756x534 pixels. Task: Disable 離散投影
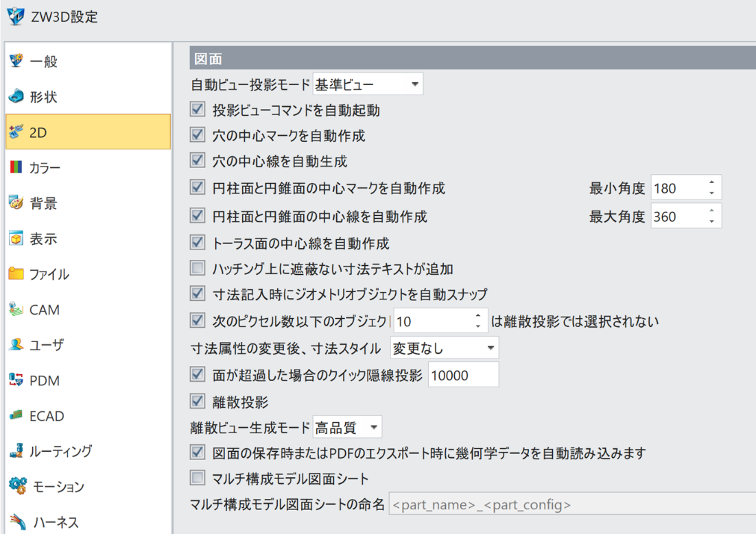tap(198, 400)
